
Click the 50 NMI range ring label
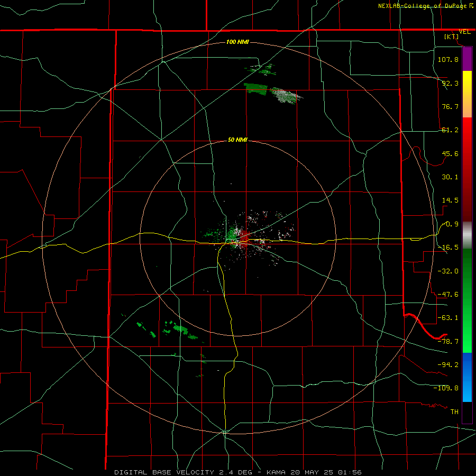pos(237,140)
